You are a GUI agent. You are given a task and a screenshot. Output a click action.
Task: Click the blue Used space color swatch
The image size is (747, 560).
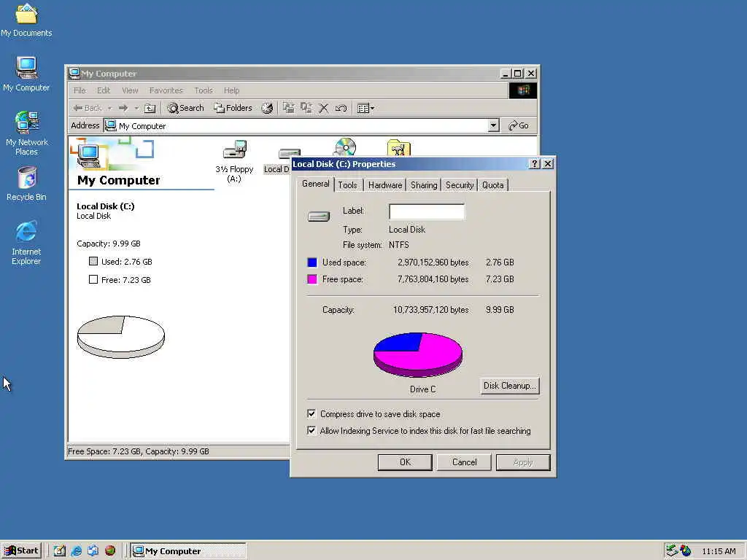(x=312, y=262)
